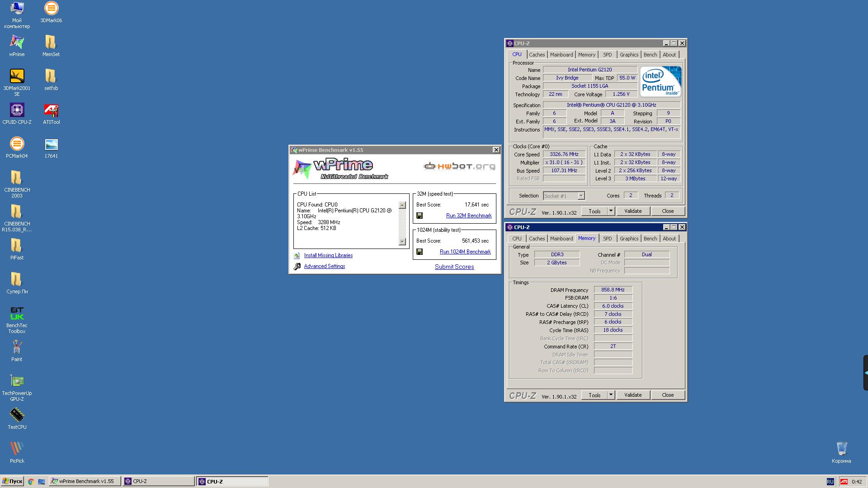868x488 pixels.
Task: Launch the 3DMark2001 SE shortcut
Action: [x=17, y=82]
